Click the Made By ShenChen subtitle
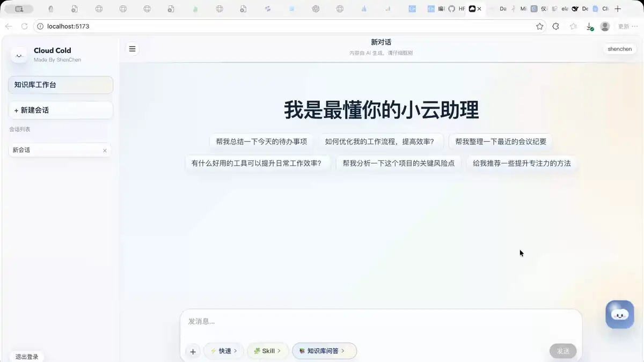 click(x=57, y=60)
